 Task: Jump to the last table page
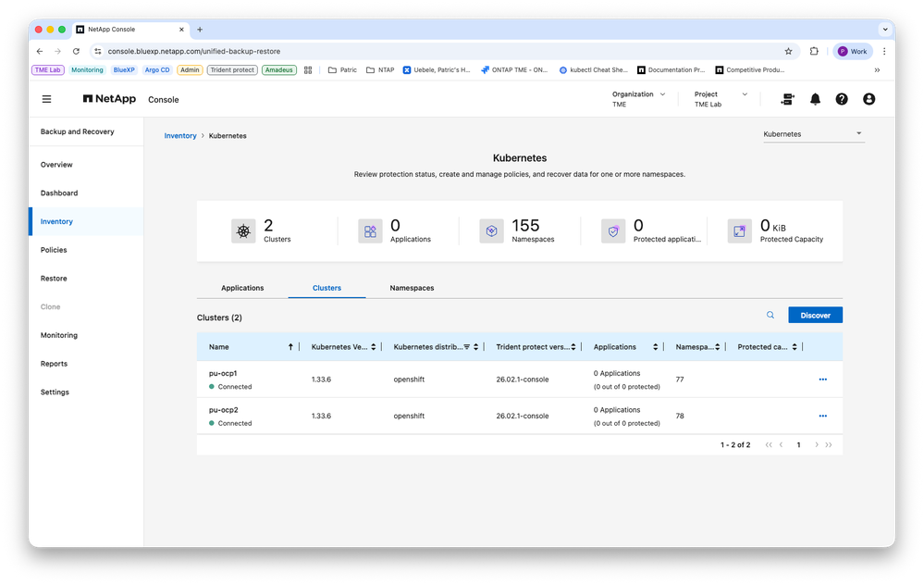pos(829,444)
